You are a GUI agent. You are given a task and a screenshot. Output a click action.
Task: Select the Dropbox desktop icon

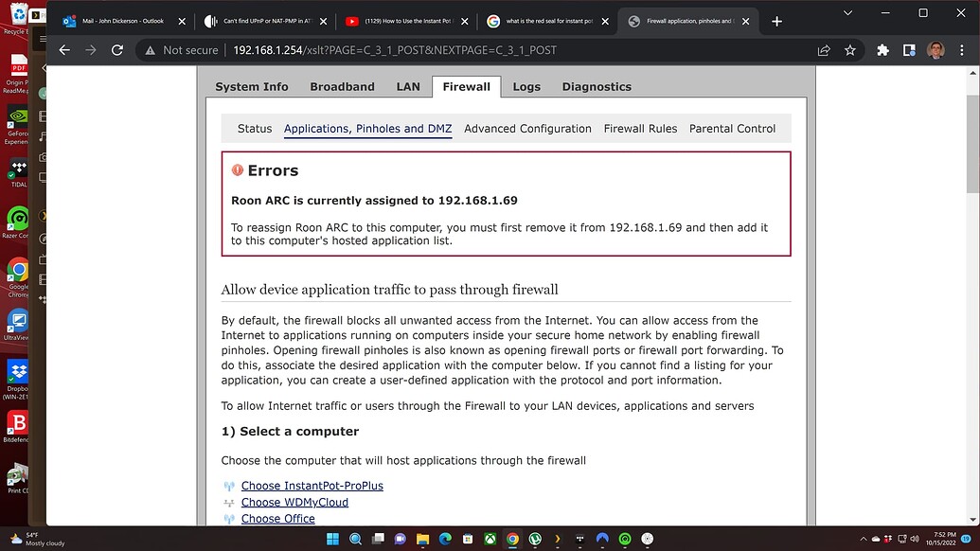pos(17,381)
